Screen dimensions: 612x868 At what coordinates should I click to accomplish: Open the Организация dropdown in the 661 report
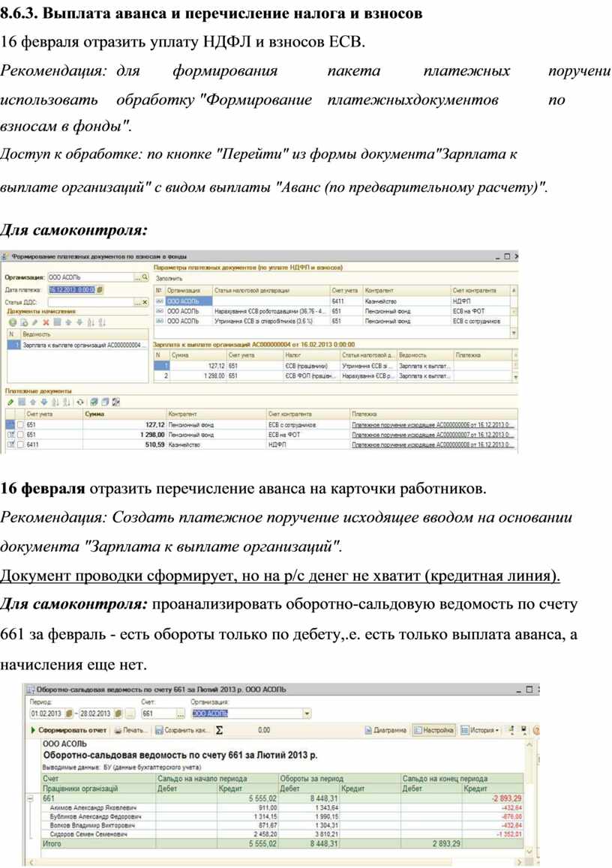tap(307, 714)
